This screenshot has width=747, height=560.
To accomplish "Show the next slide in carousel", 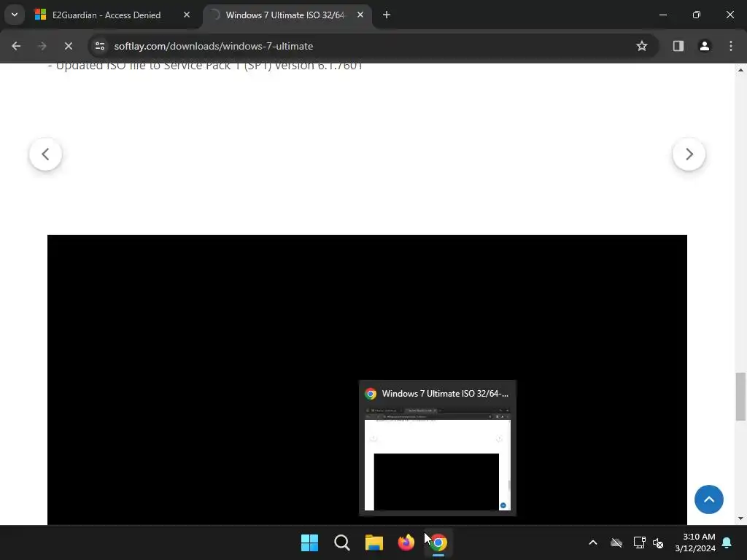I will pyautogui.click(x=689, y=155).
